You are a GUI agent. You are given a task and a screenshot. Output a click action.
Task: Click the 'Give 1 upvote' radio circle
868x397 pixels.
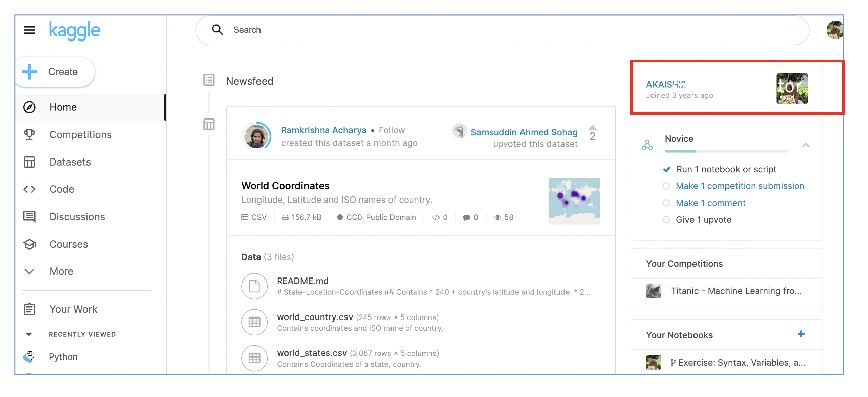666,220
